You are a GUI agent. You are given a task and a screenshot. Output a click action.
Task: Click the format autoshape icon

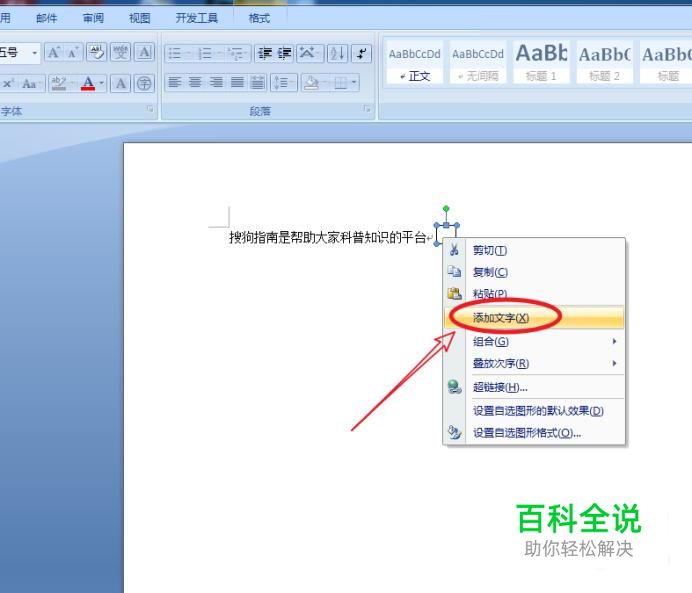coord(454,432)
